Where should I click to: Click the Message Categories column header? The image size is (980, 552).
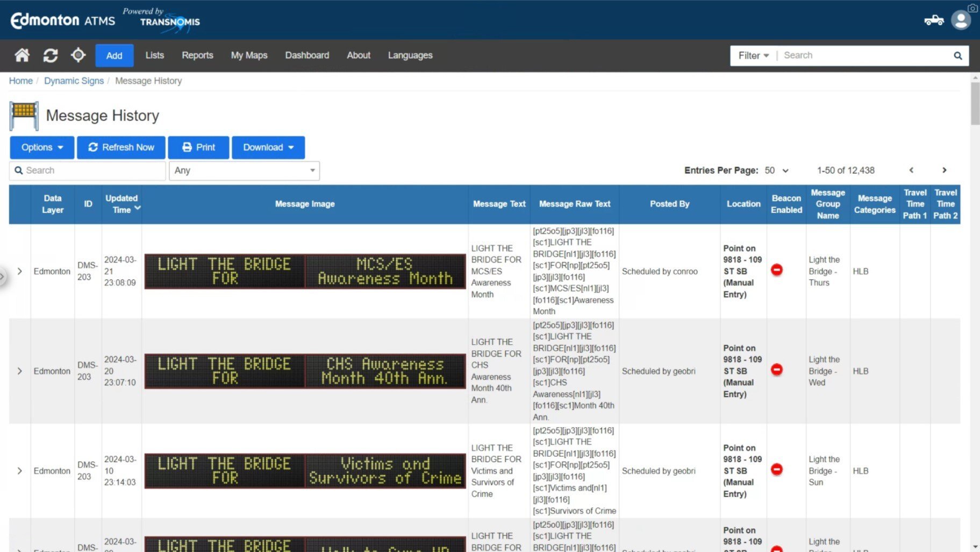coord(875,204)
